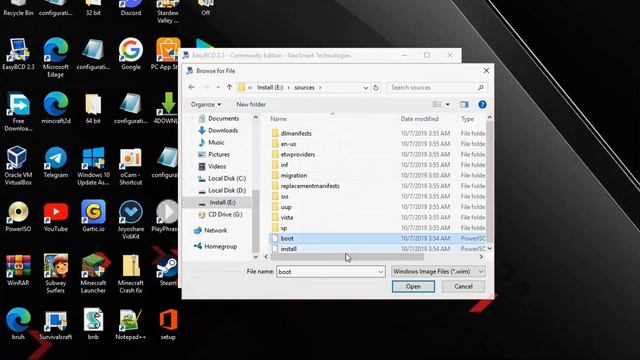The image size is (640, 360).
Task: Select the Subway Surfers desktop icon
Action: pyautogui.click(x=56, y=273)
